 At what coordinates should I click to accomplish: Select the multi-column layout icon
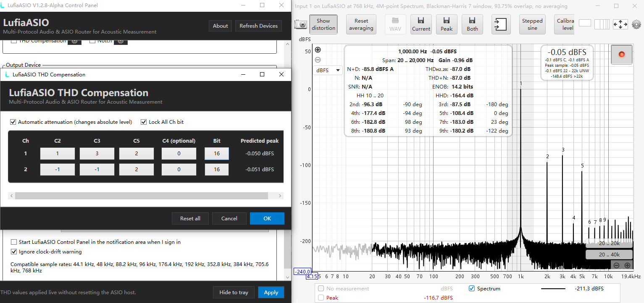point(602,24)
